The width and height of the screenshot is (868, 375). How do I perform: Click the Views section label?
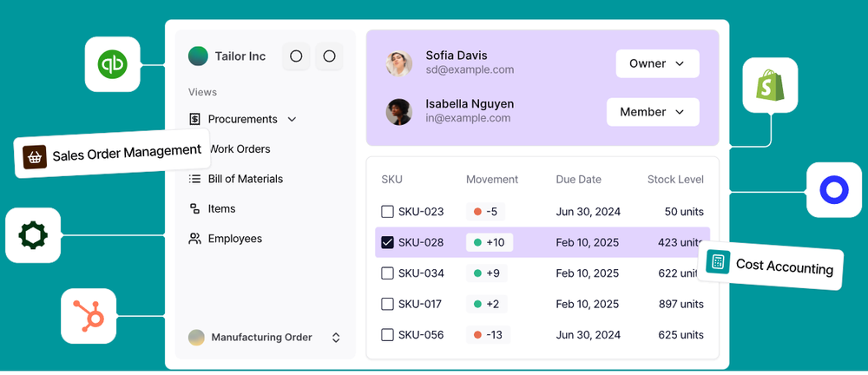coord(202,92)
